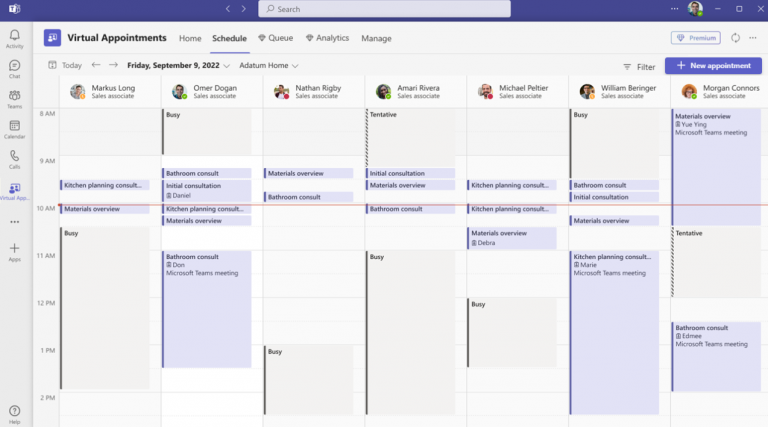Open Michael Peltier's Materials overview with Debra
Screen dimensions: 768x427
coord(512,238)
